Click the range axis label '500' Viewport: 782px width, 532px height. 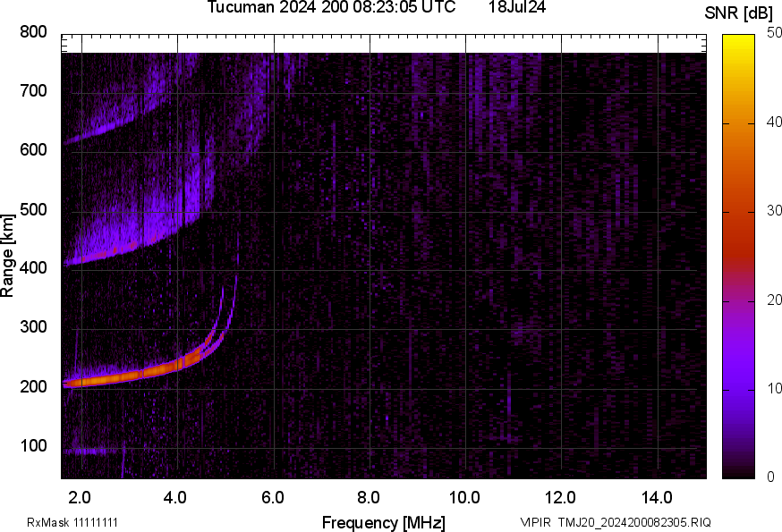pyautogui.click(x=33, y=209)
